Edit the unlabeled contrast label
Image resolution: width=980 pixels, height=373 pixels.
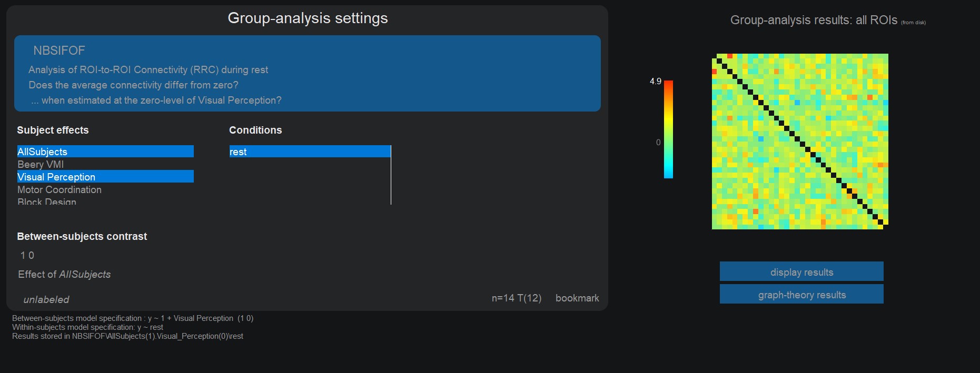click(x=46, y=299)
